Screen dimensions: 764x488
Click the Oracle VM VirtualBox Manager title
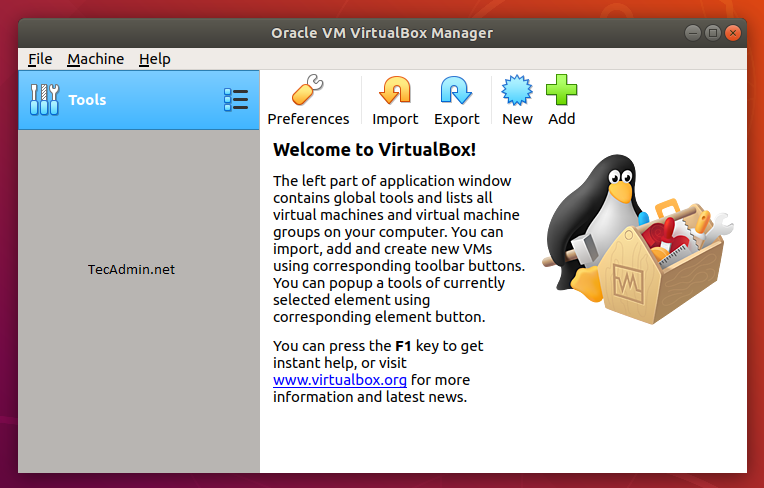[x=382, y=33]
